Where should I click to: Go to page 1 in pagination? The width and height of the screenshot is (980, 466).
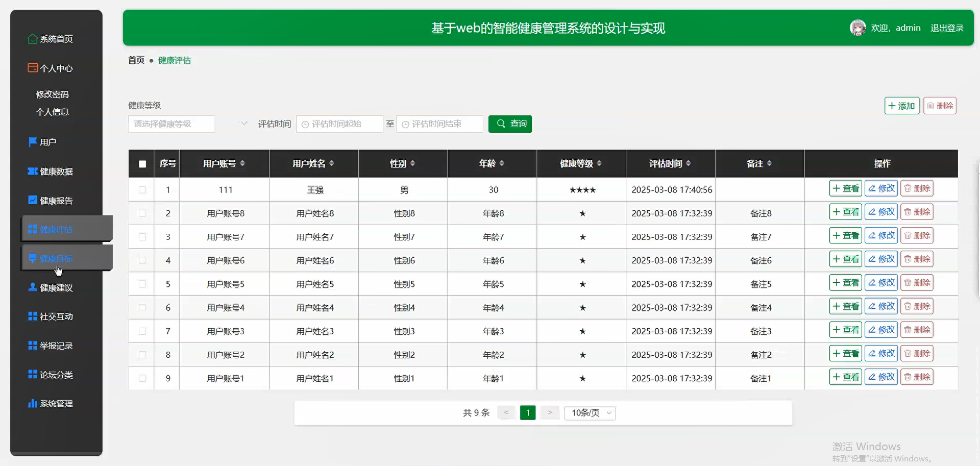pos(527,412)
